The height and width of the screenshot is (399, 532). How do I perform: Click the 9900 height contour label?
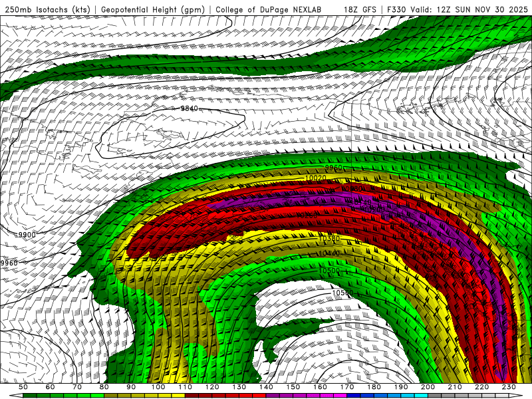27,235
